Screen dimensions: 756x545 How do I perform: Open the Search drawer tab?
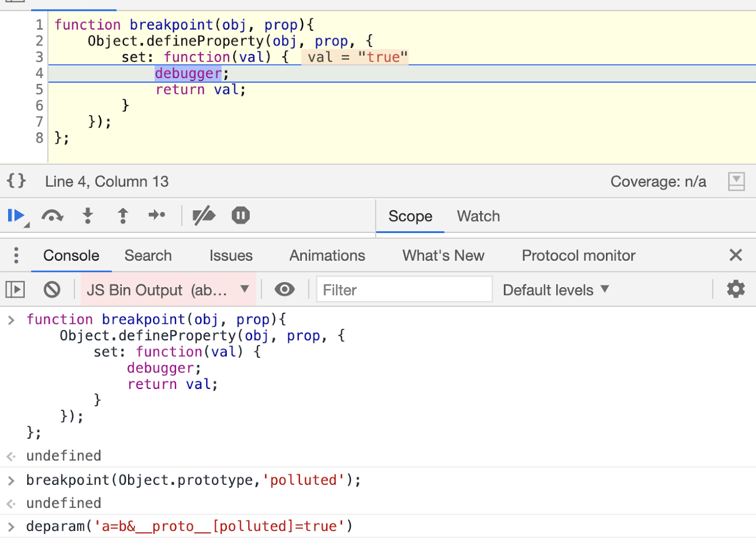pyautogui.click(x=148, y=255)
